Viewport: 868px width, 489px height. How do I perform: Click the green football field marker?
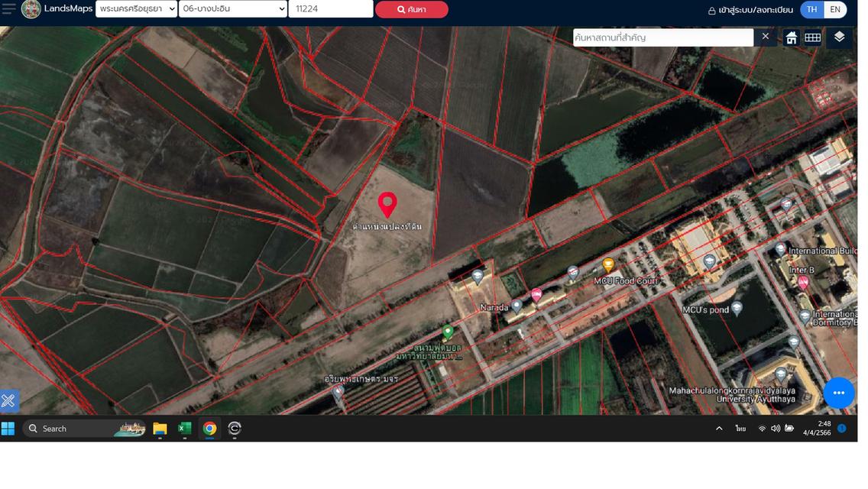pyautogui.click(x=448, y=332)
